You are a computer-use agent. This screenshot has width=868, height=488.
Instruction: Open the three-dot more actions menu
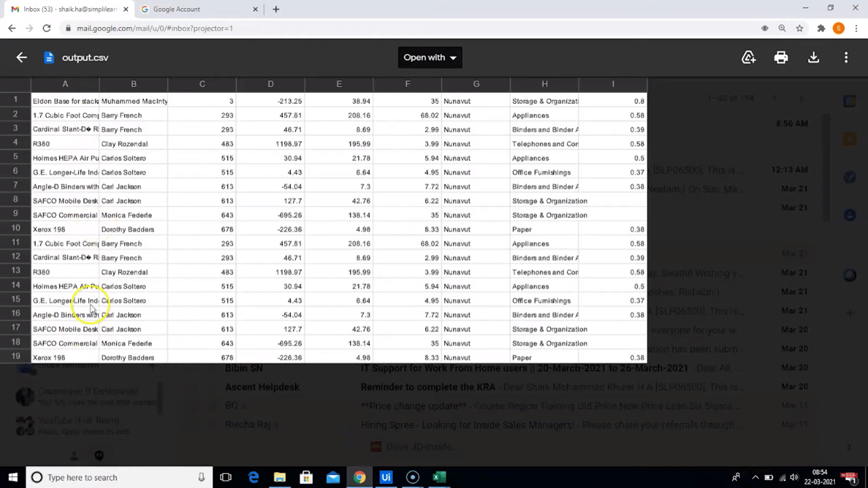click(846, 58)
